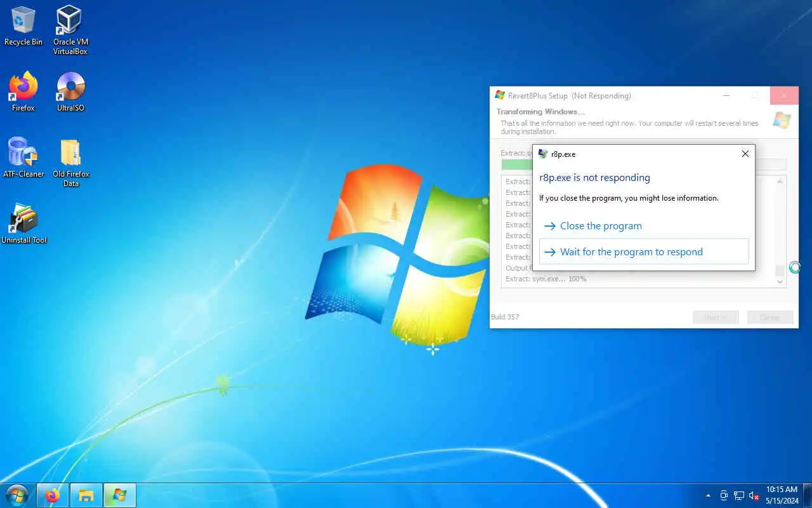Click the Next button in Revert8Plus Setup
Viewport: 812px width, 508px height.
[x=716, y=317]
